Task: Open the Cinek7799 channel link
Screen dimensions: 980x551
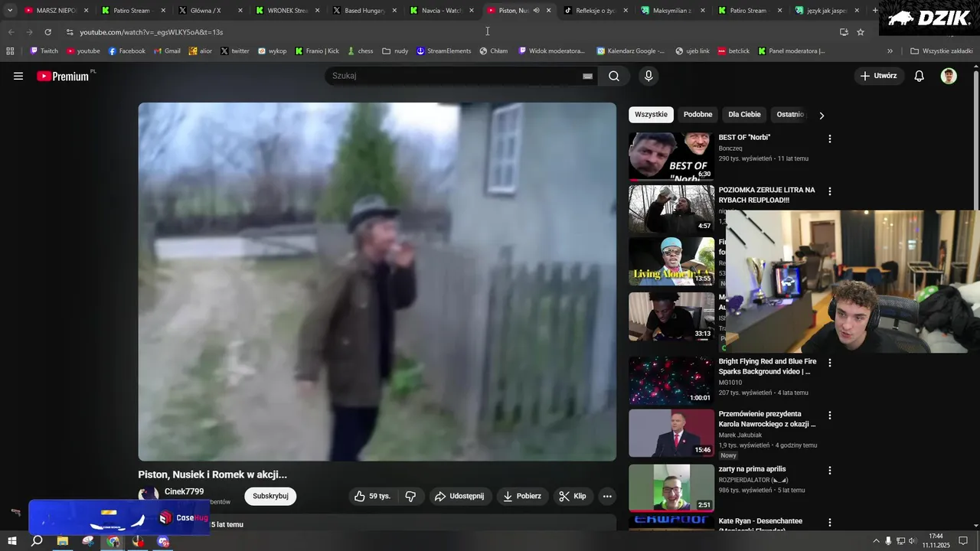Action: click(x=184, y=492)
